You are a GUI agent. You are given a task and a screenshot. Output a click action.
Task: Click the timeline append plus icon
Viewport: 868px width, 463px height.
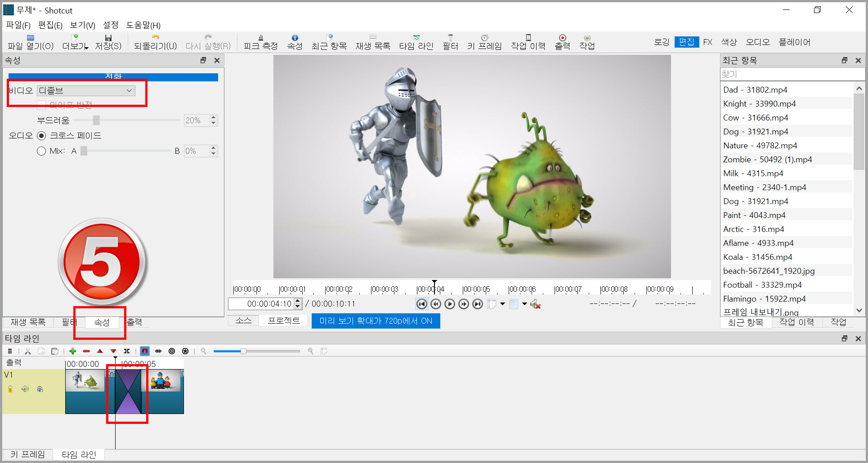point(73,351)
